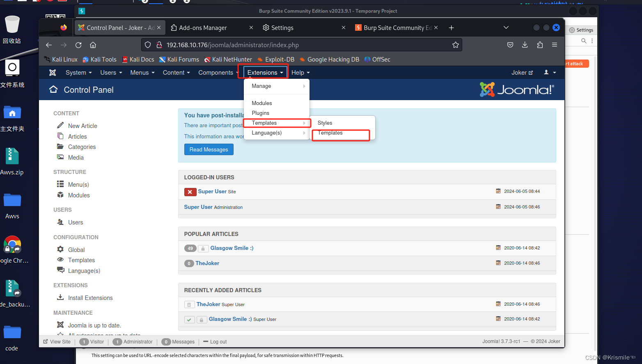Image resolution: width=642 pixels, height=364 pixels.
Task: Open Firefox hamburger application menu
Action: pos(555,45)
